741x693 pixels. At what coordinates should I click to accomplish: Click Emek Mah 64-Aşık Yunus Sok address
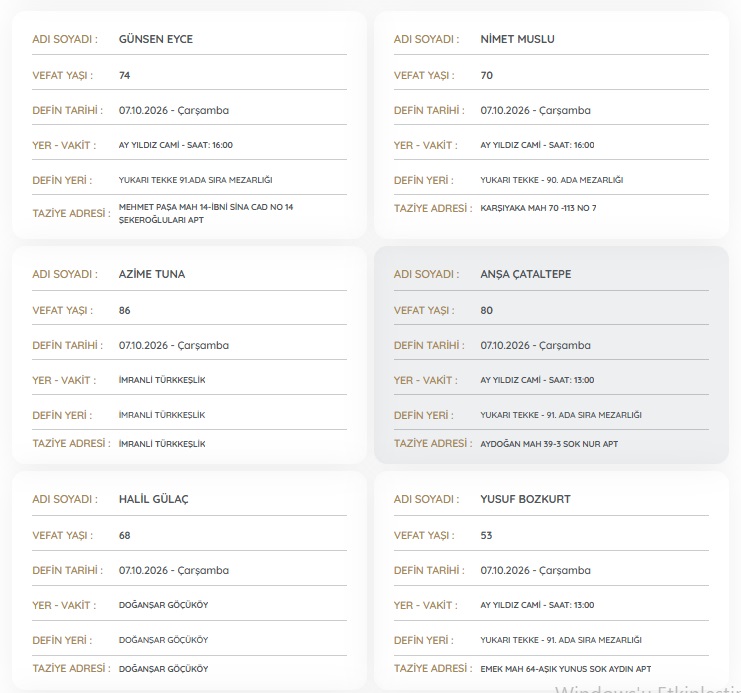(566, 669)
